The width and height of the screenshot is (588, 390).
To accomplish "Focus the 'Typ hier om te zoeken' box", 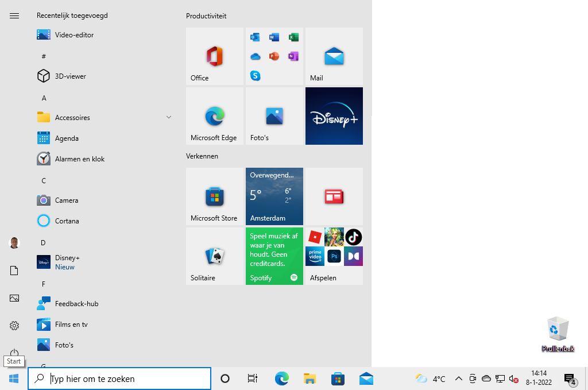I will [119, 379].
